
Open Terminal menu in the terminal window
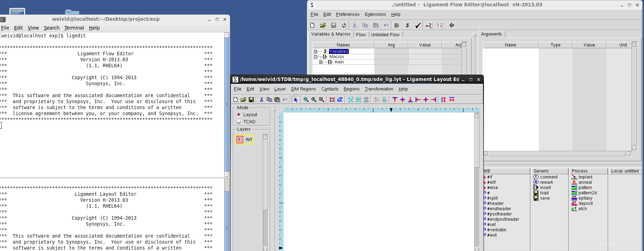(74, 28)
